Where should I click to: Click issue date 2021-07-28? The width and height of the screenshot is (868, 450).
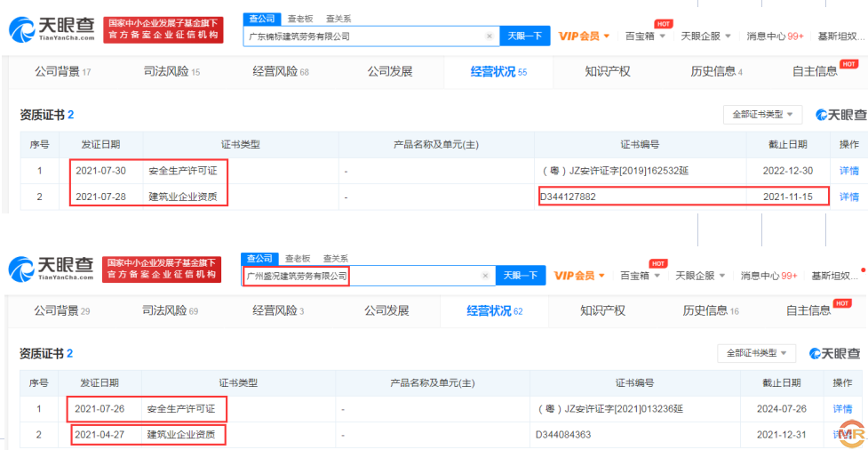point(100,197)
